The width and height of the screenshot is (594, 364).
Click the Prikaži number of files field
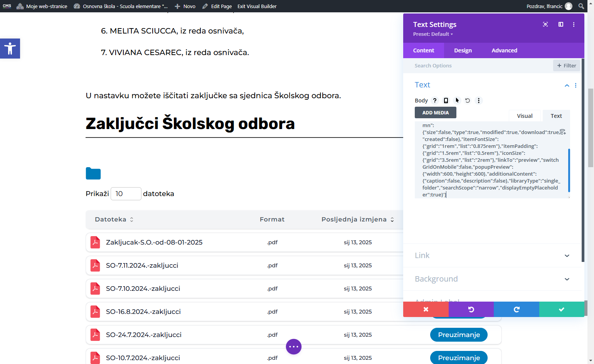126,194
